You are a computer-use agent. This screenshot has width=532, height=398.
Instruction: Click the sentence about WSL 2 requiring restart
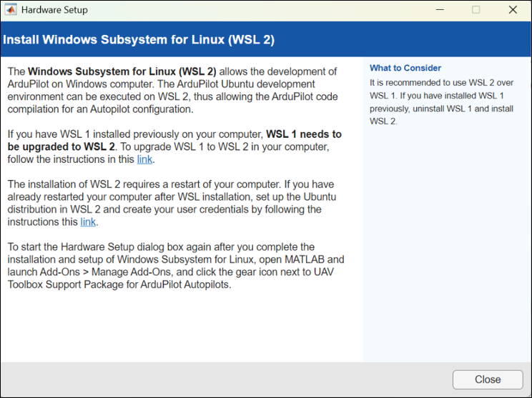pos(143,184)
